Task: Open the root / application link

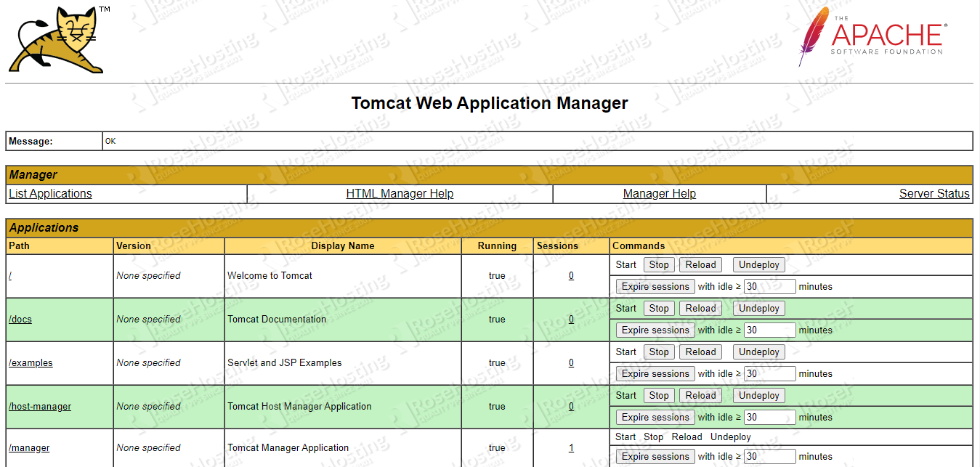Action: [9, 275]
